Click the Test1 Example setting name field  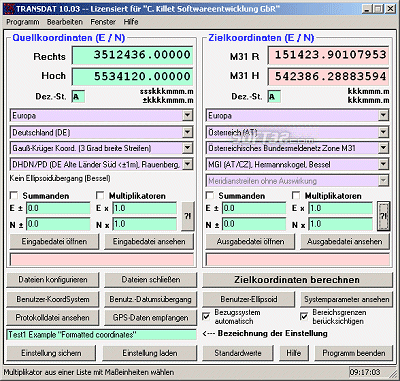tap(102, 335)
